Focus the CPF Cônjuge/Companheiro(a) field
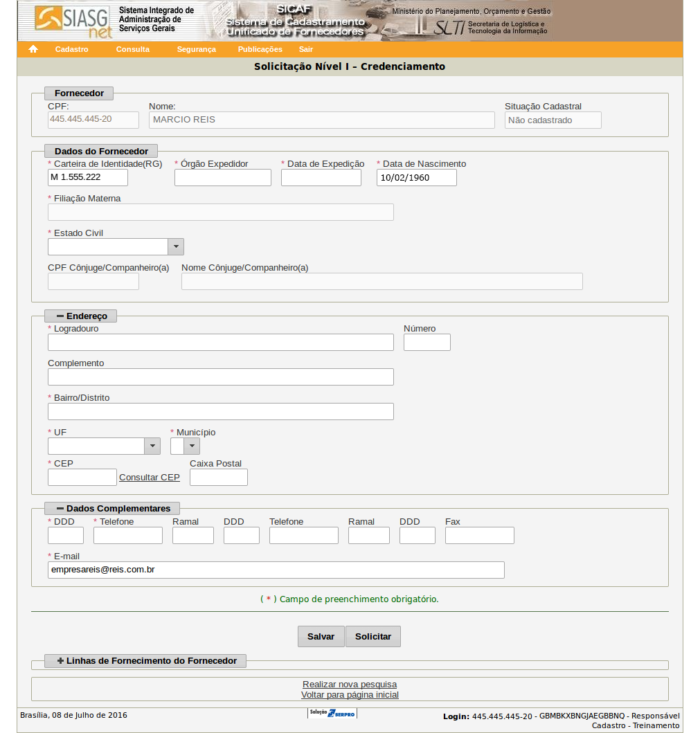Screen dimensions: 700x733 93,282
